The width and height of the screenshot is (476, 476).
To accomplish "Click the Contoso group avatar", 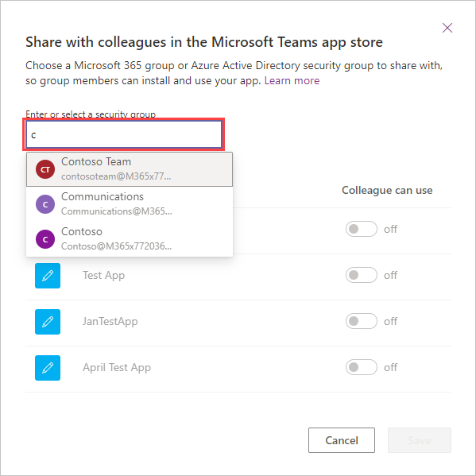I will point(45,239).
